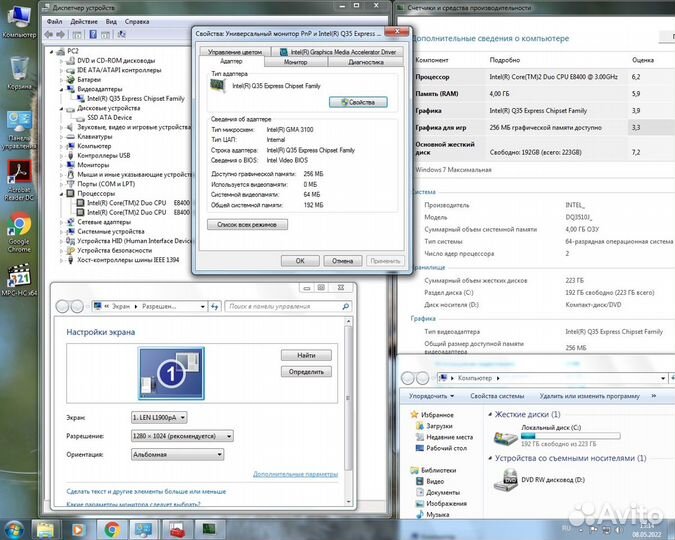Open media player taskbar icon
Viewport: 675px width, 540px height.
(78, 530)
